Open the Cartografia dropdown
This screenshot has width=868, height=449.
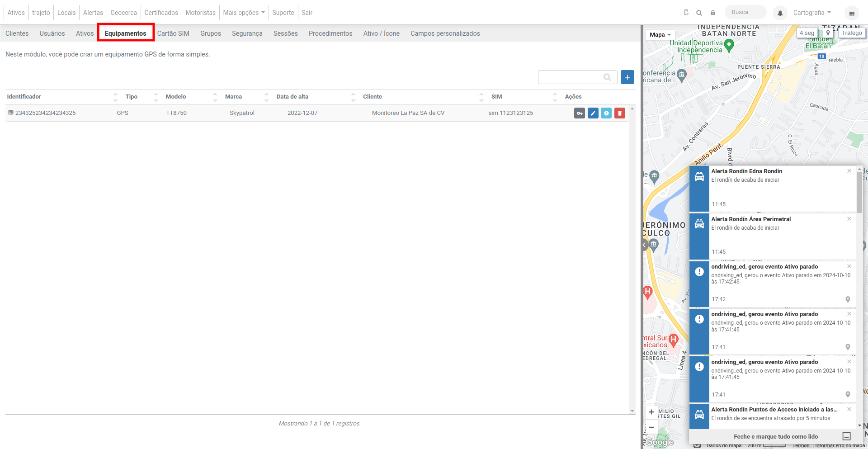[812, 13]
